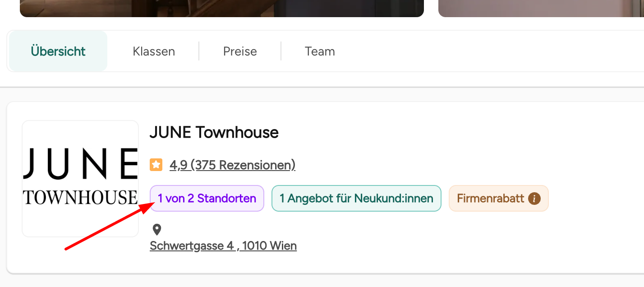Click the JUNE Townhouse studio heading

coord(214,133)
